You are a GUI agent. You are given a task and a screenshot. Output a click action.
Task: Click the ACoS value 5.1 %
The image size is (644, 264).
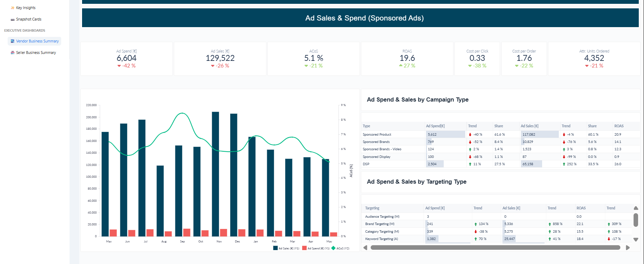314,58
